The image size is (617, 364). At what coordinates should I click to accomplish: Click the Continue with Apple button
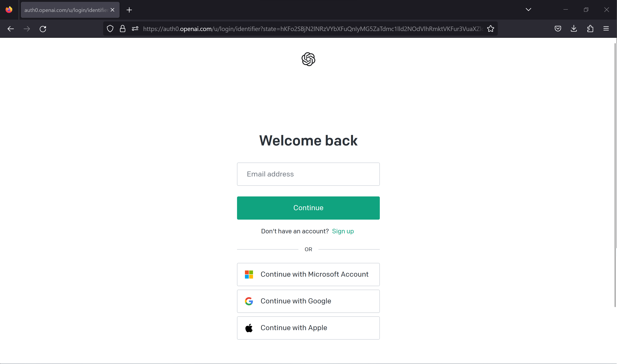tap(308, 328)
